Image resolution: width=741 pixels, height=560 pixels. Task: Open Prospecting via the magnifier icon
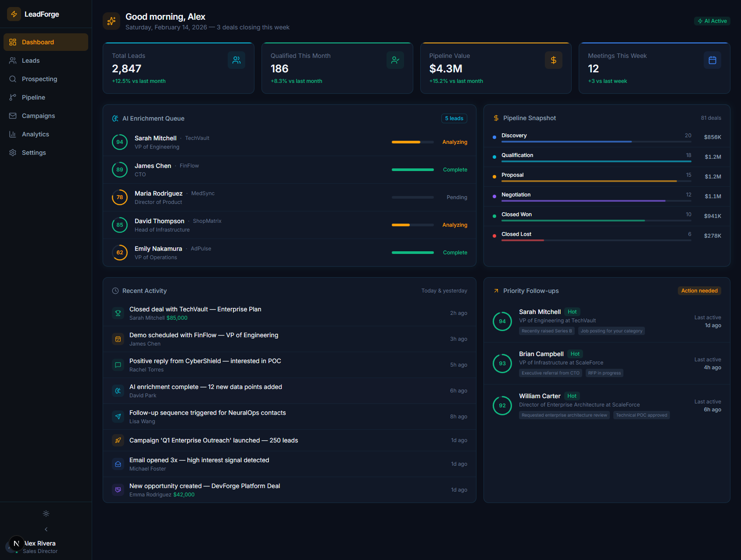pyautogui.click(x=13, y=79)
